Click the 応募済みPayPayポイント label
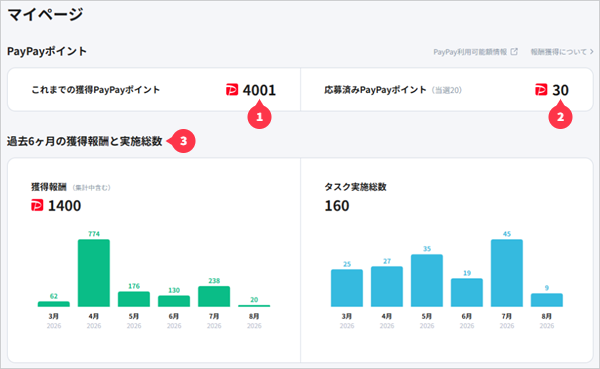The height and width of the screenshot is (369, 600). coord(375,90)
